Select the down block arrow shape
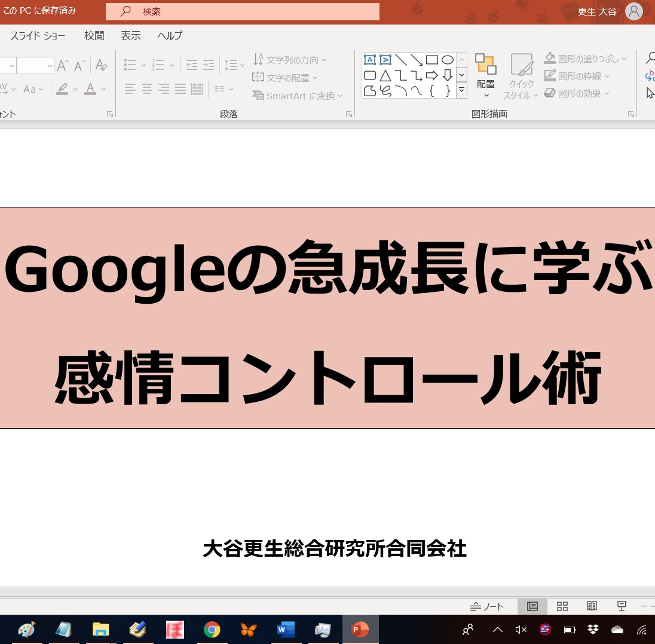The height and width of the screenshot is (644, 655). [x=448, y=75]
